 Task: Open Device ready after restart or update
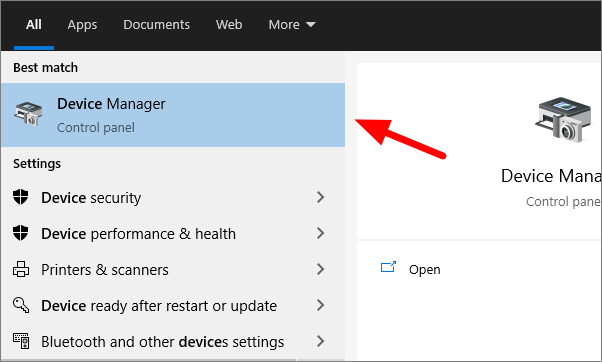(173, 306)
